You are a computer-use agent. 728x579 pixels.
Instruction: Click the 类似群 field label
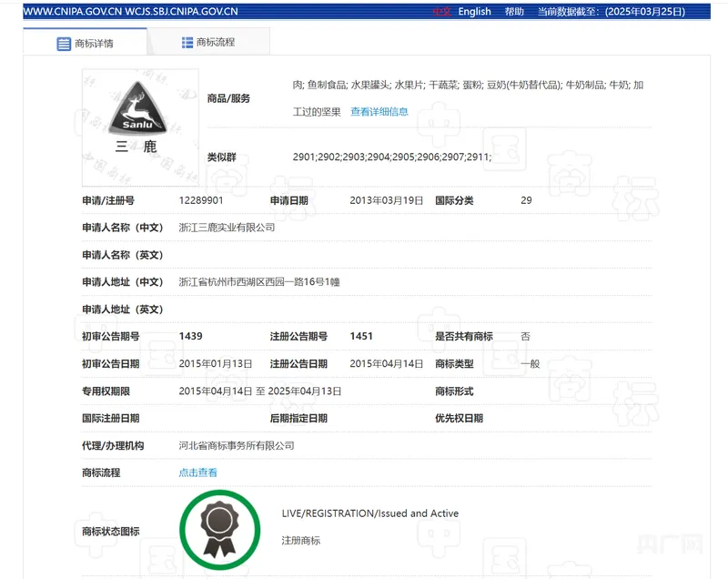(221, 157)
